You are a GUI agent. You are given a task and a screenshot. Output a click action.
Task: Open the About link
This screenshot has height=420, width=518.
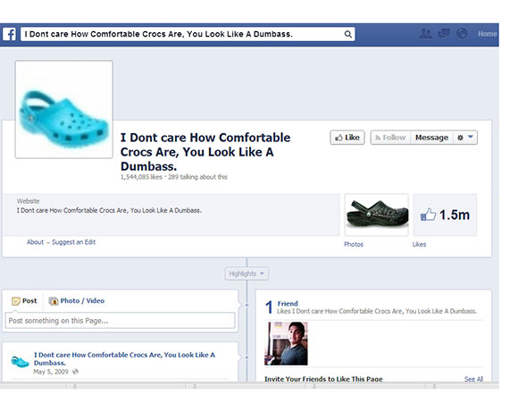[x=35, y=242]
